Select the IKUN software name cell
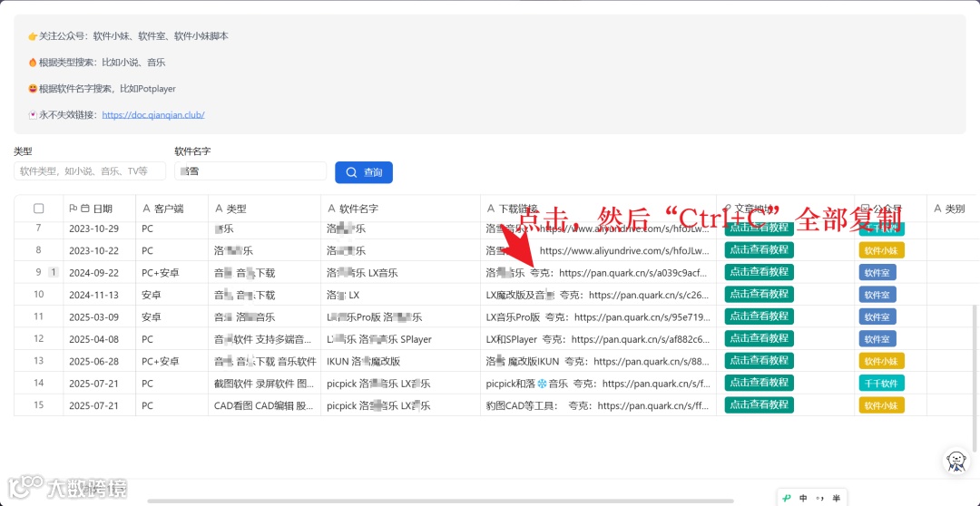This screenshot has width=980, height=506. coord(401,361)
